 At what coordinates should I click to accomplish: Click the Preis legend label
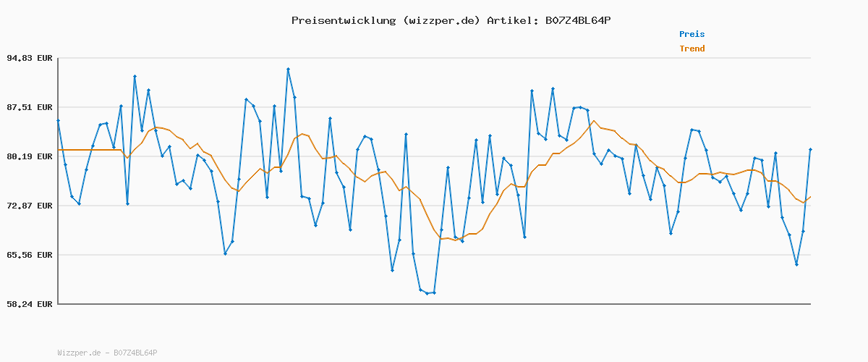692,34
